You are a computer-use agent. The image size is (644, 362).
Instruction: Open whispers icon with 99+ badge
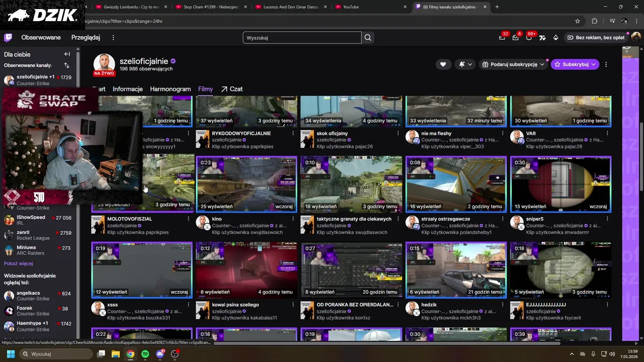pos(529,38)
